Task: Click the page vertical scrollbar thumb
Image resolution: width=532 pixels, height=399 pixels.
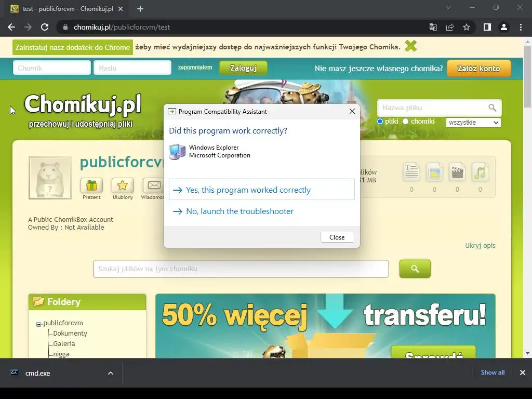Action: tap(527, 76)
